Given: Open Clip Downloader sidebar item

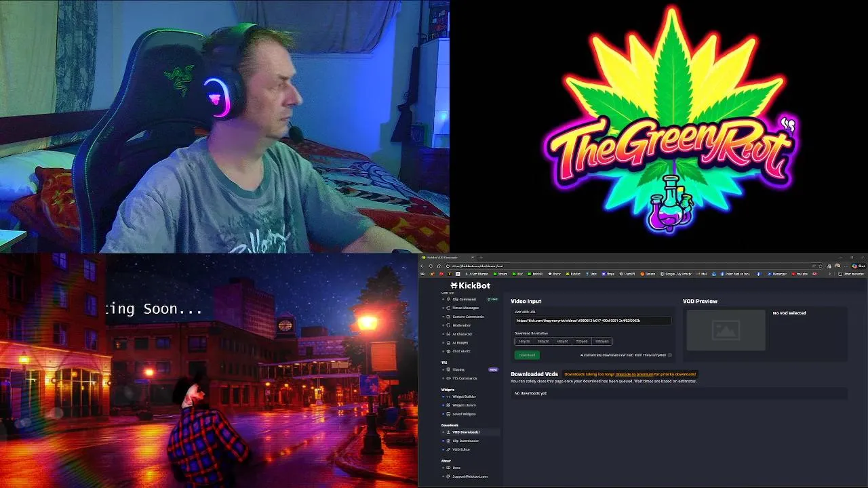Looking at the screenshot, I should (x=465, y=441).
